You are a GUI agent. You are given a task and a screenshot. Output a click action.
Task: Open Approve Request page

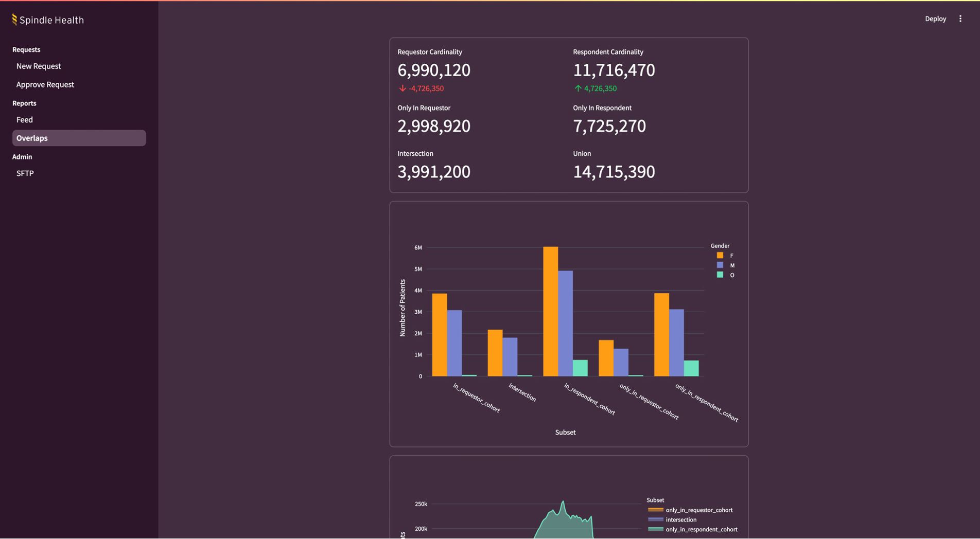(79, 84)
